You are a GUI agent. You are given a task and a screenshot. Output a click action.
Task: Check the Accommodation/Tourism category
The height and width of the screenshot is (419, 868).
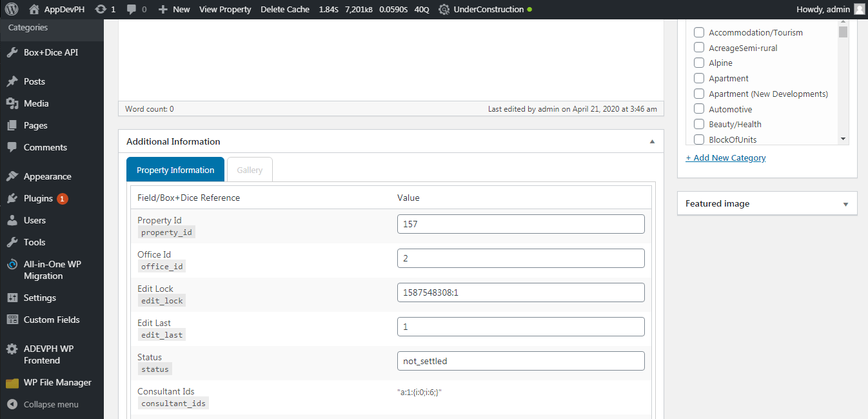698,32
